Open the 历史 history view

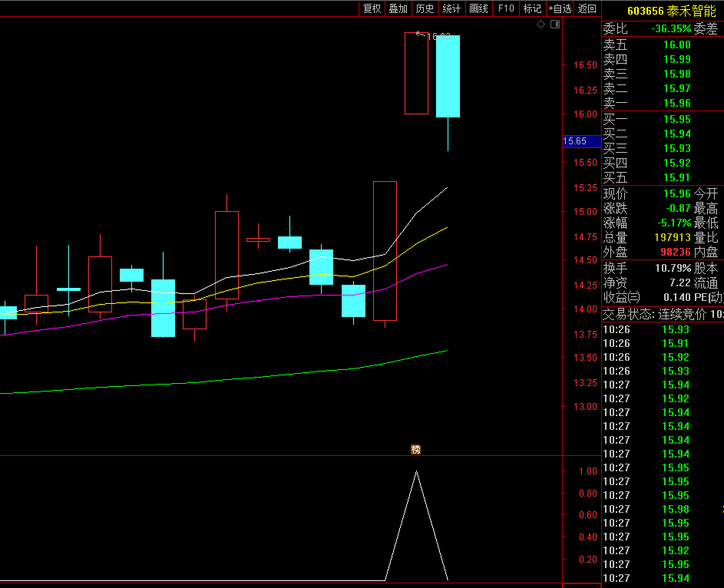(425, 8)
